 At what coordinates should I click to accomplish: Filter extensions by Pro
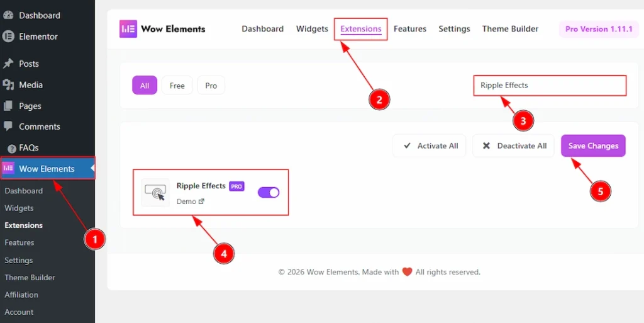(211, 86)
